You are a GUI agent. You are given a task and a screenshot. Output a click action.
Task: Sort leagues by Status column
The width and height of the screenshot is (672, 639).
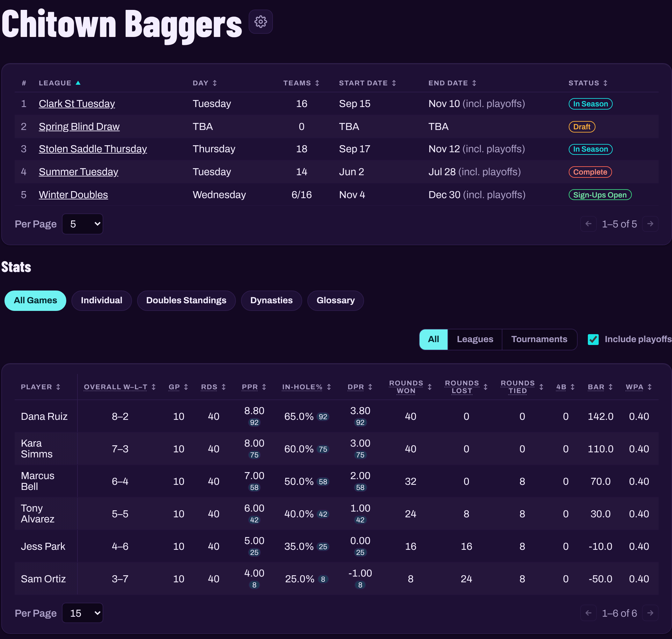pyautogui.click(x=588, y=83)
